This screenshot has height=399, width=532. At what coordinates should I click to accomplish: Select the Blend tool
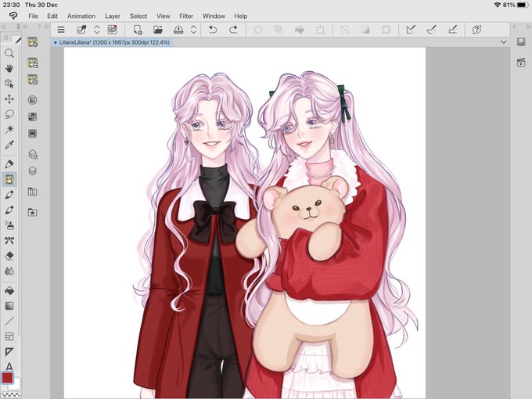pos(9,271)
